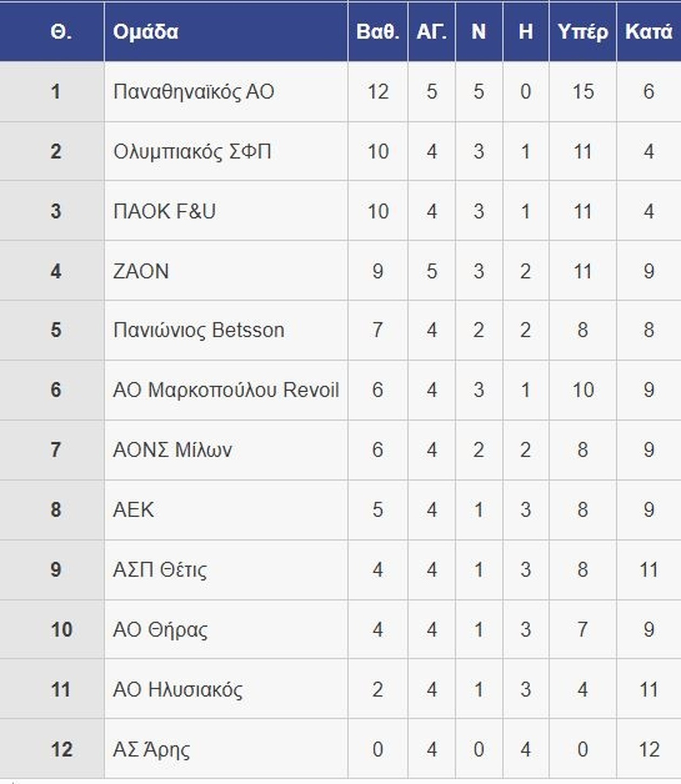Click on ΠΑΟΚ F&U team name
The height and width of the screenshot is (784, 681).
pos(164,211)
